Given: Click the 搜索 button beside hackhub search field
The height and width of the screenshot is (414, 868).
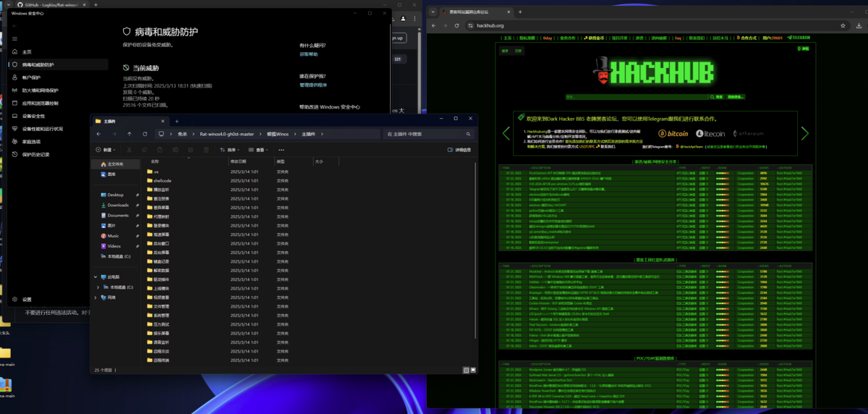Looking at the screenshot, I should 715,96.
